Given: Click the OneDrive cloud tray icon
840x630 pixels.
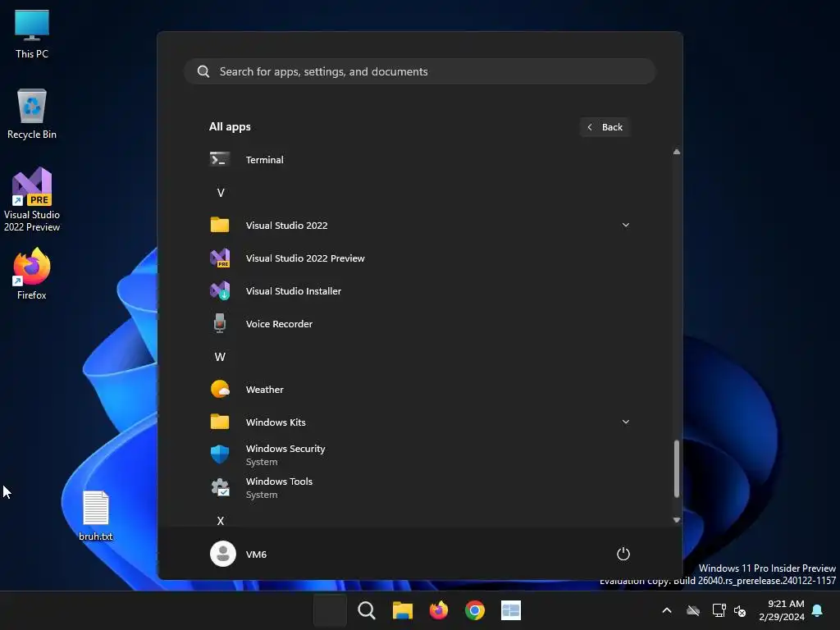Looking at the screenshot, I should [x=693, y=610].
